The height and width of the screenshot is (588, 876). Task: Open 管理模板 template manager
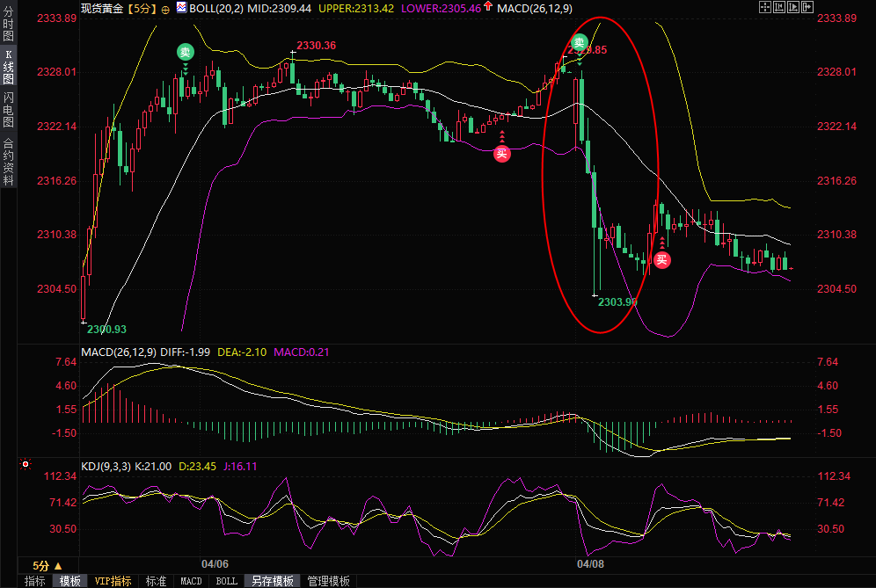[328, 581]
